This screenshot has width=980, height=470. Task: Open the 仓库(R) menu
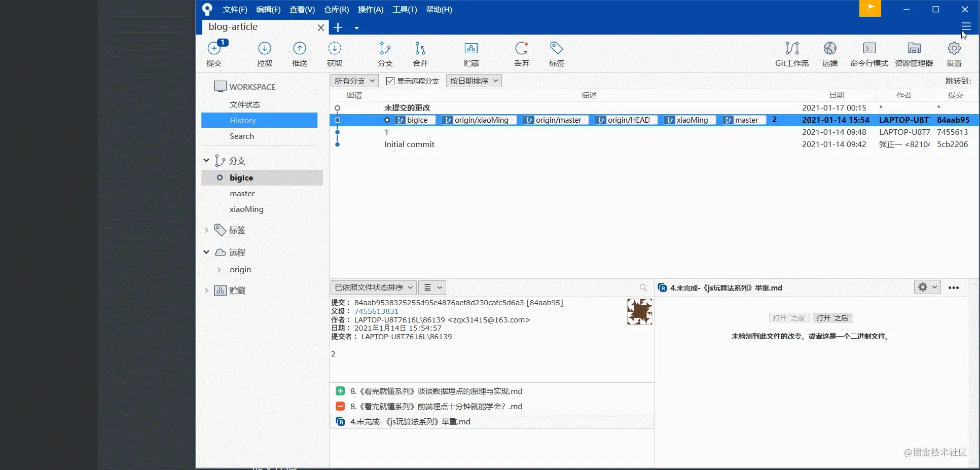(x=336, y=10)
